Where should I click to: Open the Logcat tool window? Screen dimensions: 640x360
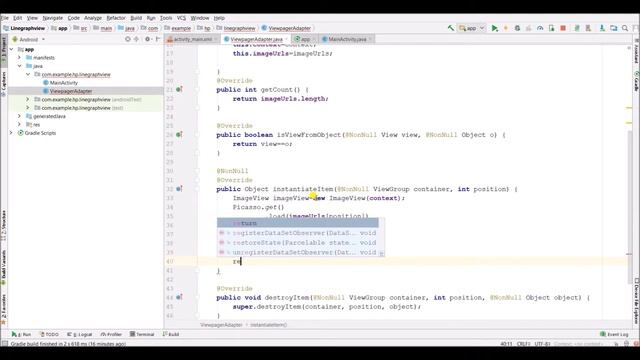80,334
